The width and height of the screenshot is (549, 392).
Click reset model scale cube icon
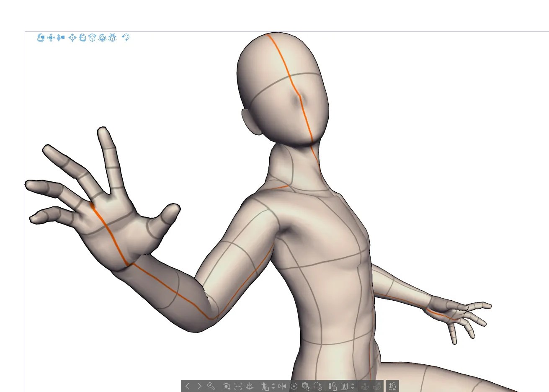pyautogui.click(x=306, y=386)
